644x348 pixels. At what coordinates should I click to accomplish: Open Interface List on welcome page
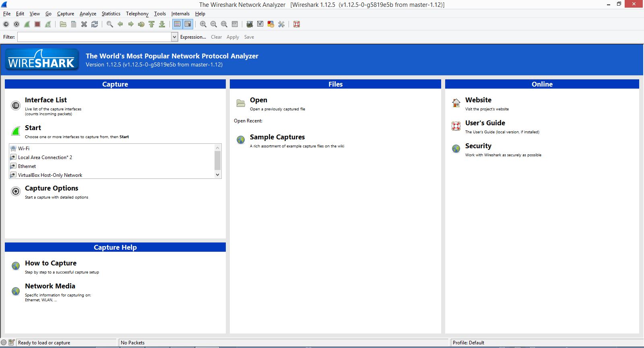(46, 100)
